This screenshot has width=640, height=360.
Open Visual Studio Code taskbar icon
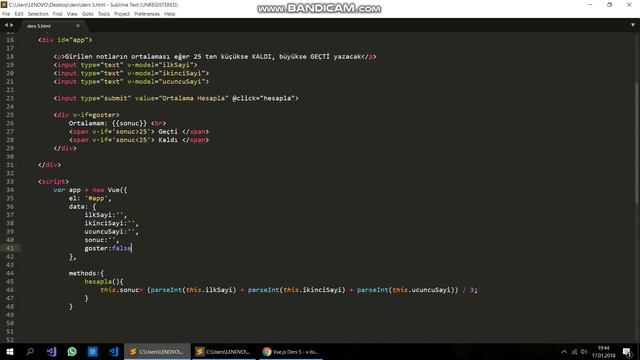[113, 351]
